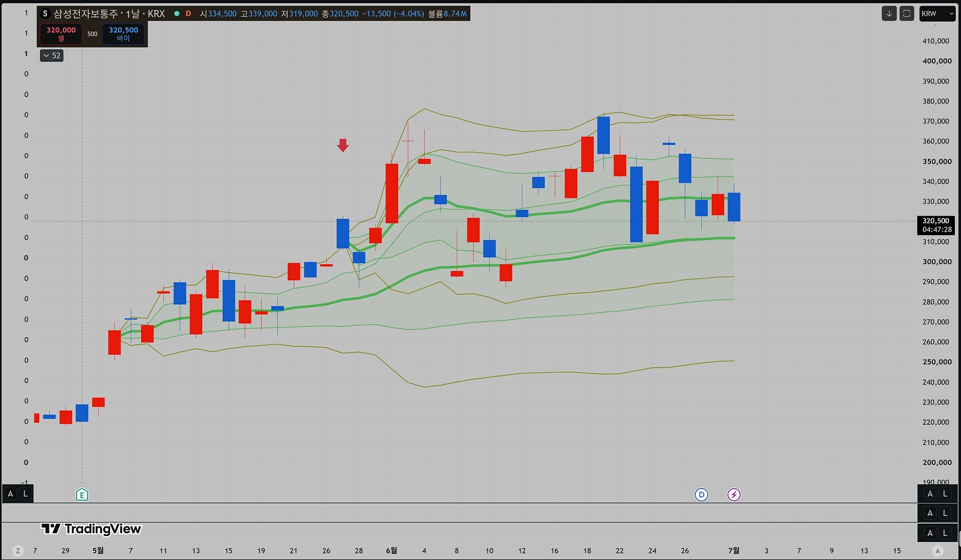Toggle log L on bottom pane scale
This screenshot has width=961, height=560.
point(945,533)
